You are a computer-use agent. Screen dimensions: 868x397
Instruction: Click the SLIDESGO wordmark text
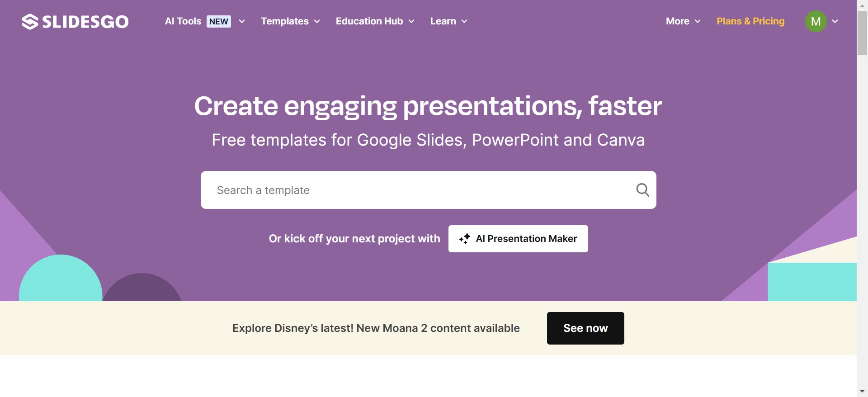pyautogui.click(x=85, y=22)
